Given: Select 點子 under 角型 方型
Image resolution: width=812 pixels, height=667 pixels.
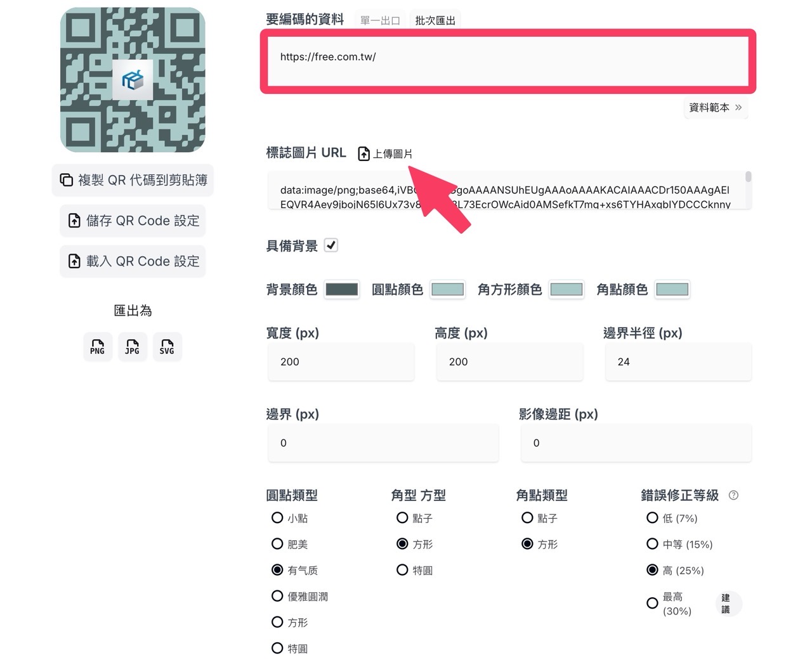Looking at the screenshot, I should tap(402, 518).
